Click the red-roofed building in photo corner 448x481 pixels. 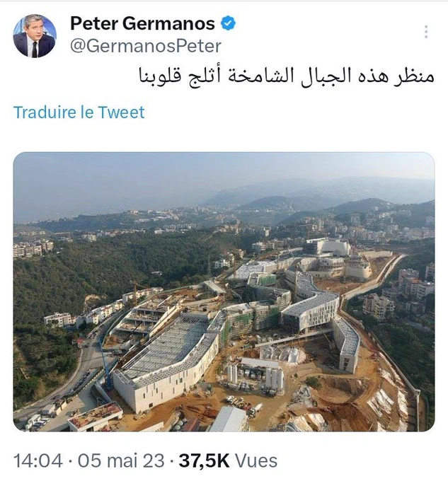pyautogui.click(x=95, y=416)
